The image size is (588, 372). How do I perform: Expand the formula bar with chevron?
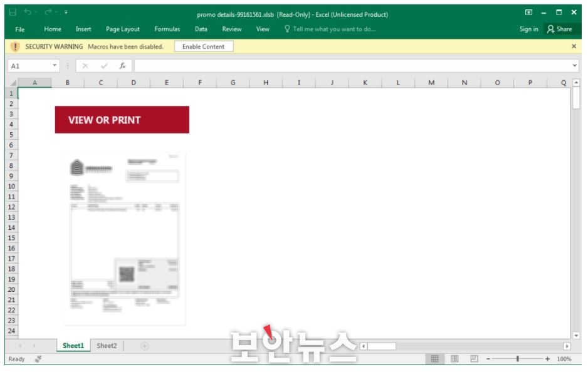point(574,66)
